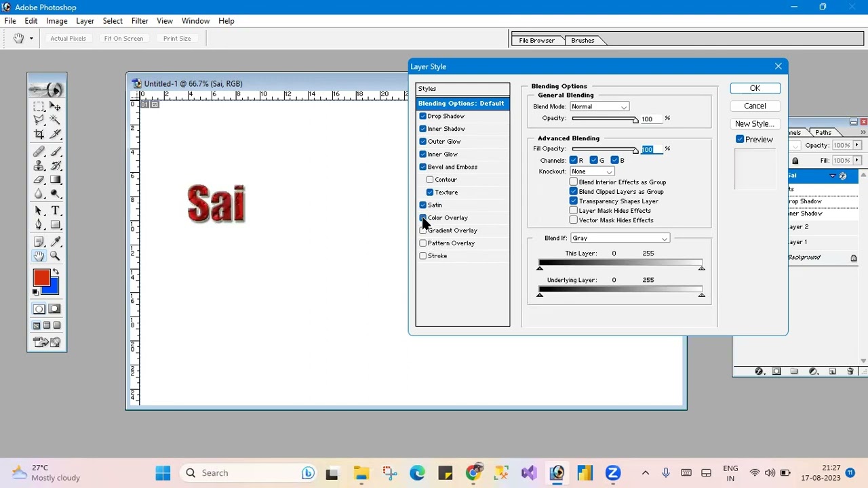This screenshot has width=868, height=488.
Task: Select the Path Selection tool
Action: [39, 211]
